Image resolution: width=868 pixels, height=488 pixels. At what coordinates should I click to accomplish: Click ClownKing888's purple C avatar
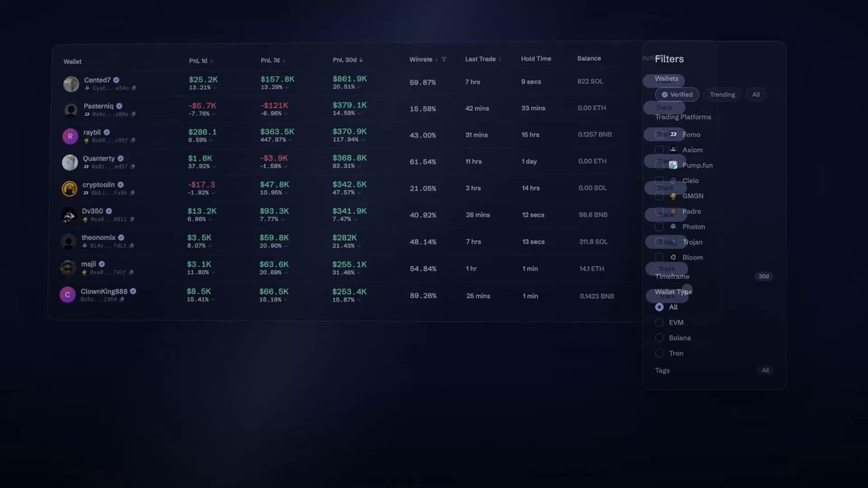click(67, 295)
